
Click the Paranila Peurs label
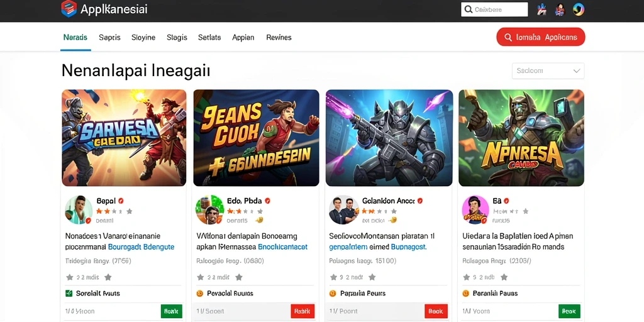click(363, 293)
